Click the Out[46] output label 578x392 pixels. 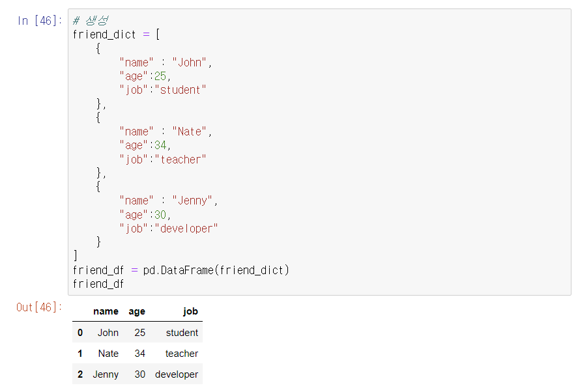[39, 307]
